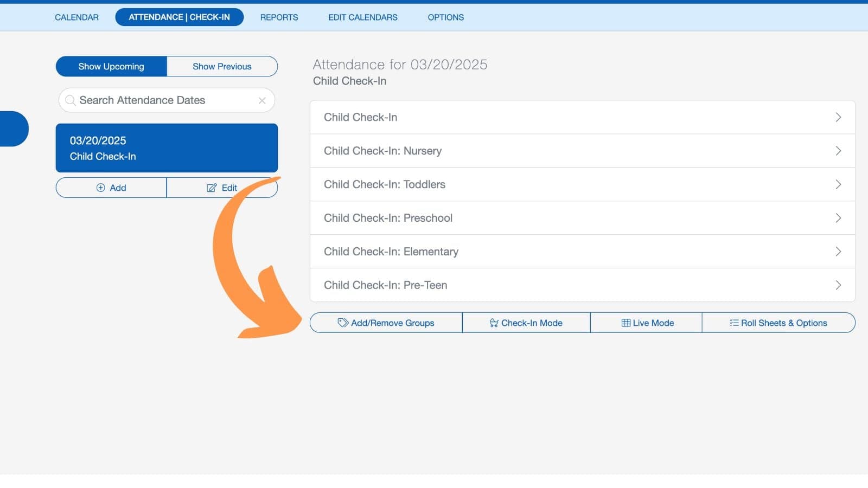Switch to Show Previous dates
Viewport: 868px width, 488px height.
(x=222, y=66)
